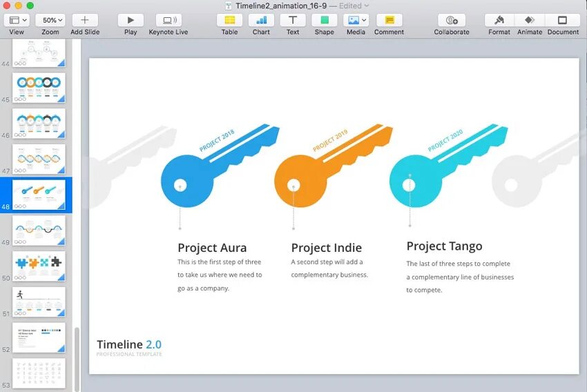Viewport: 587px width, 392px height.
Task: Select the PROJECT 2020 label
Action: coord(445,140)
